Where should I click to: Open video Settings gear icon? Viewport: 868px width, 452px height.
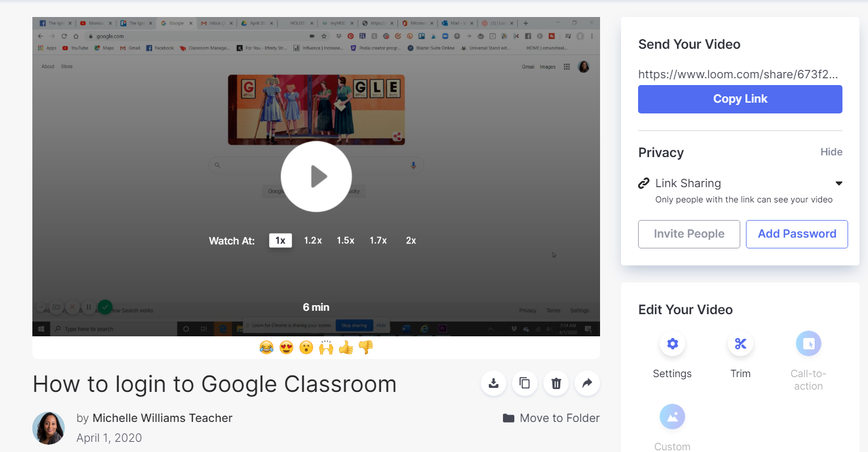click(x=672, y=344)
